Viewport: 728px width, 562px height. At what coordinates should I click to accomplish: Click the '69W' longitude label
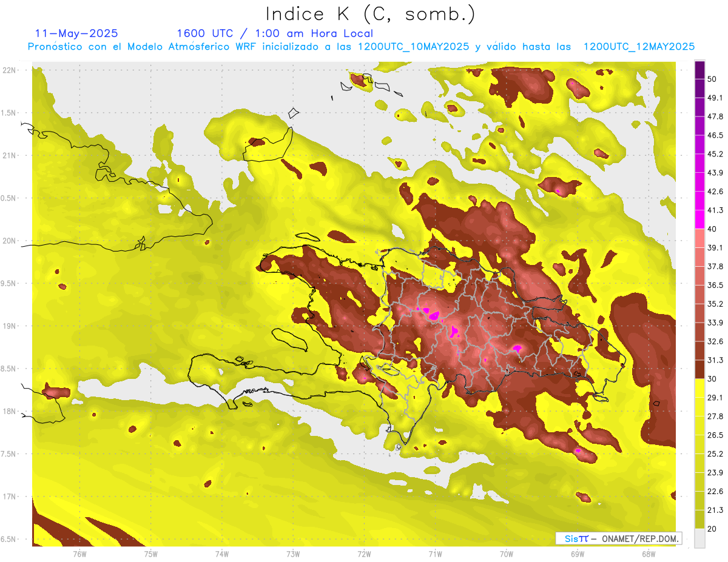click(578, 554)
